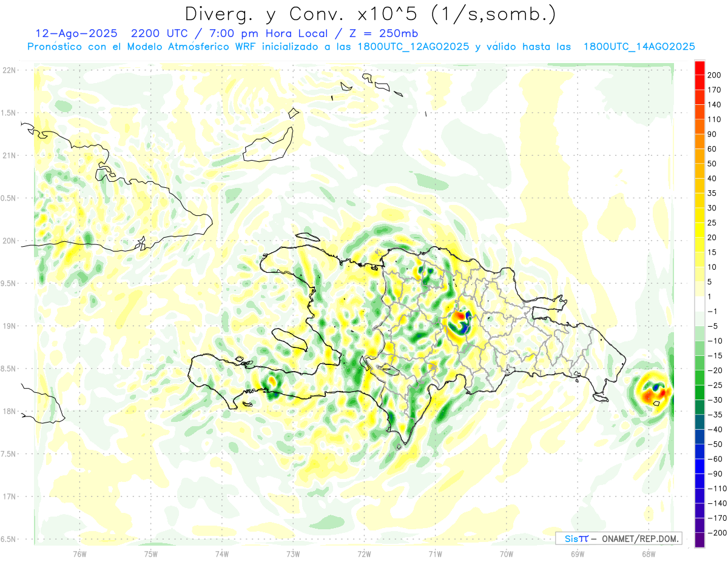
Task: Click the '-35' color bar value
Action: (x=715, y=415)
